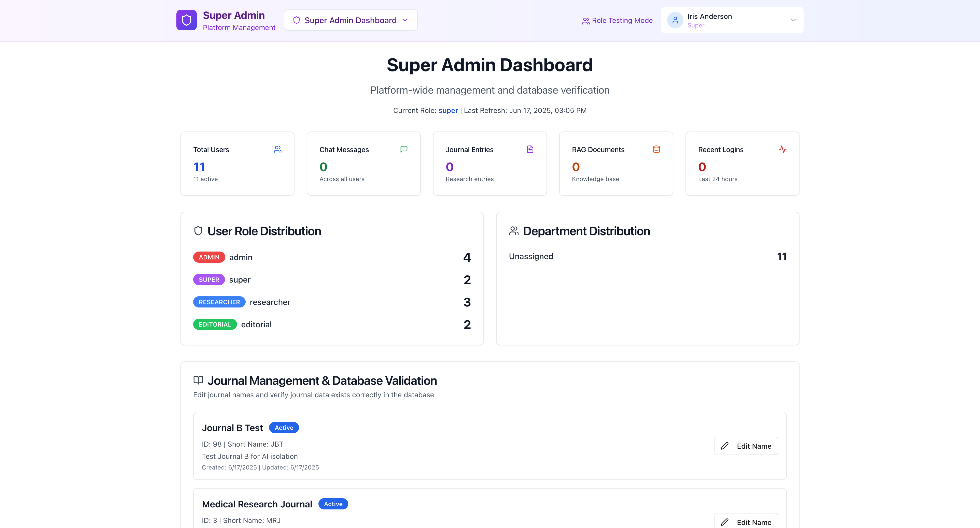Click the admin role count 4
980x528 pixels.
coord(467,258)
